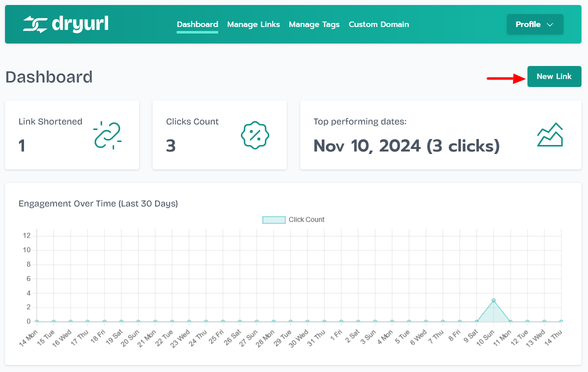The height and width of the screenshot is (372, 588).
Task: Click 'Nov 10, 2024 (3 clicks)' text
Action: click(x=407, y=145)
